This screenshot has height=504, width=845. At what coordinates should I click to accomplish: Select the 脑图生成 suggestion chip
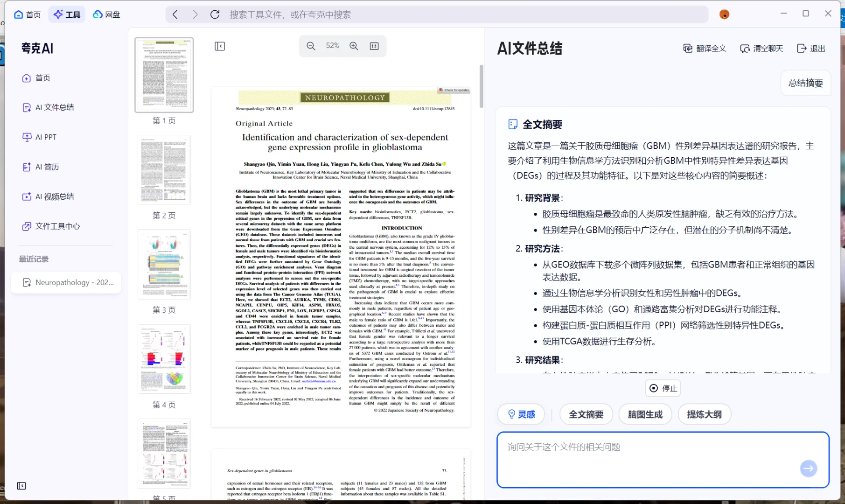click(x=645, y=414)
